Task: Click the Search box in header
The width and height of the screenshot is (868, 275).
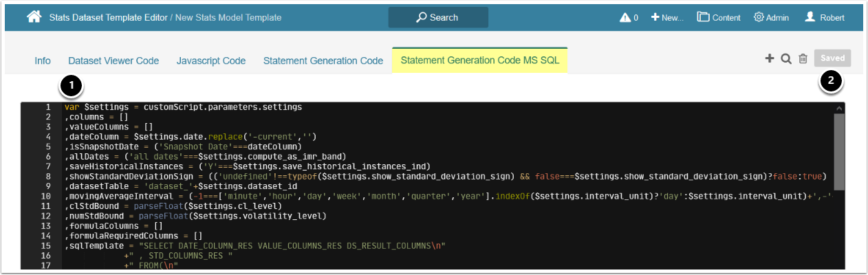Action: tap(438, 17)
